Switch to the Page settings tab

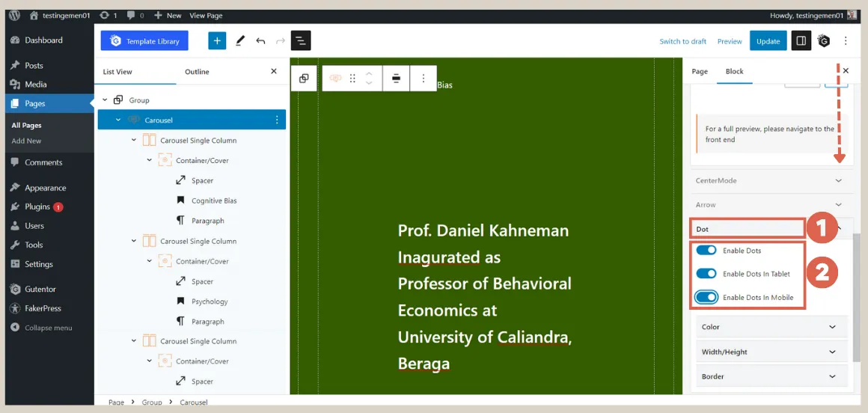point(700,71)
